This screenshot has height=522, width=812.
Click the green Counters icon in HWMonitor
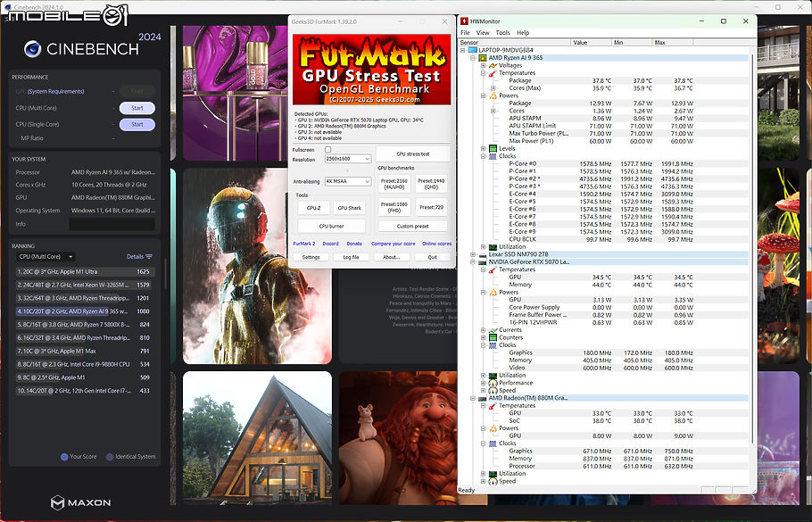(x=493, y=337)
